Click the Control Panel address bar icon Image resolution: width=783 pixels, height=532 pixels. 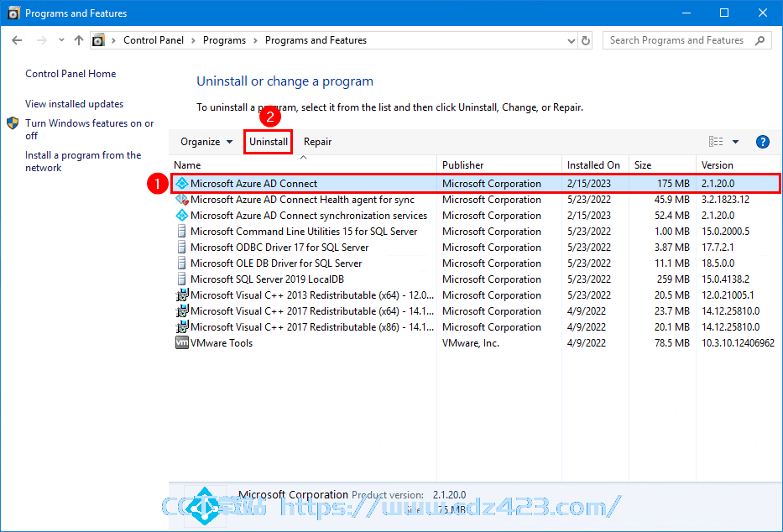(x=99, y=40)
